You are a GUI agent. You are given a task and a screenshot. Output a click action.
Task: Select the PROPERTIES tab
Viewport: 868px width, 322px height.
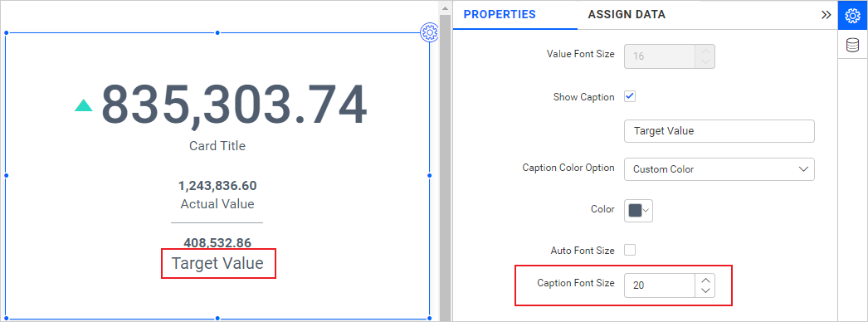click(500, 15)
